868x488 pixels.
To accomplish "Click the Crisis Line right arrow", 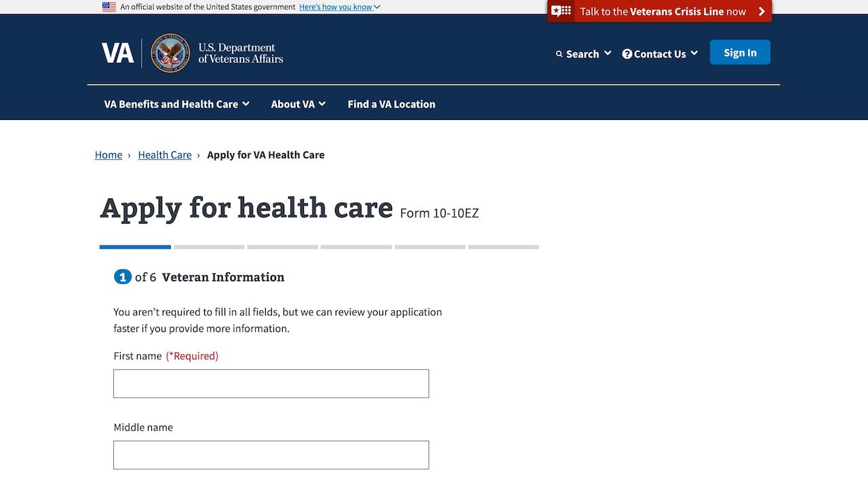I will (762, 12).
